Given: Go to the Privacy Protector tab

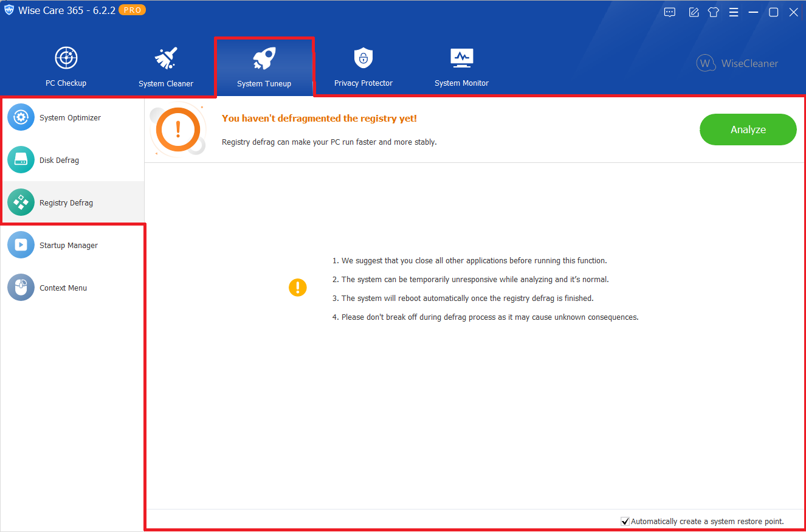Looking at the screenshot, I should point(363,66).
